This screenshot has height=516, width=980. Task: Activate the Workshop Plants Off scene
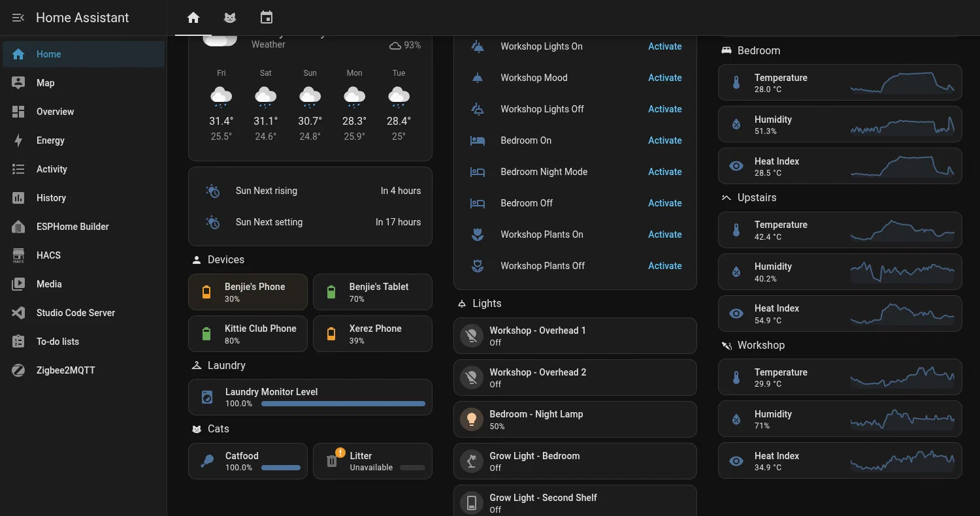pos(664,266)
